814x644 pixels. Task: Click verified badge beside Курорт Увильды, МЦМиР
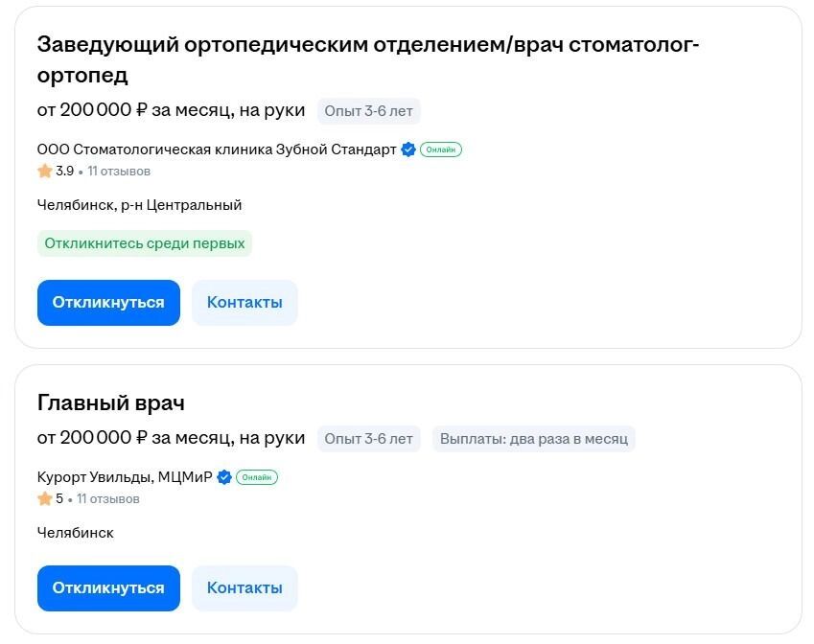pos(224,477)
